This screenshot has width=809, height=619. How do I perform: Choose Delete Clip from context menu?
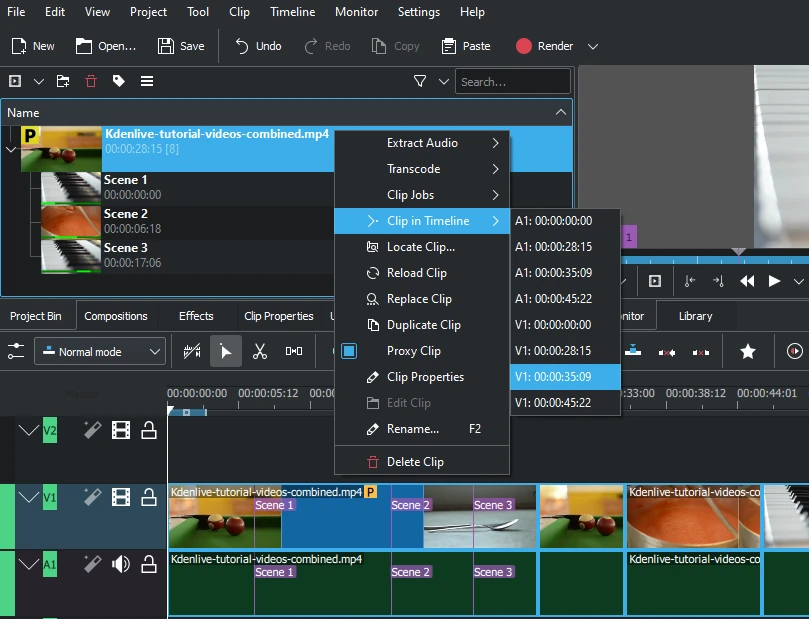pos(422,462)
